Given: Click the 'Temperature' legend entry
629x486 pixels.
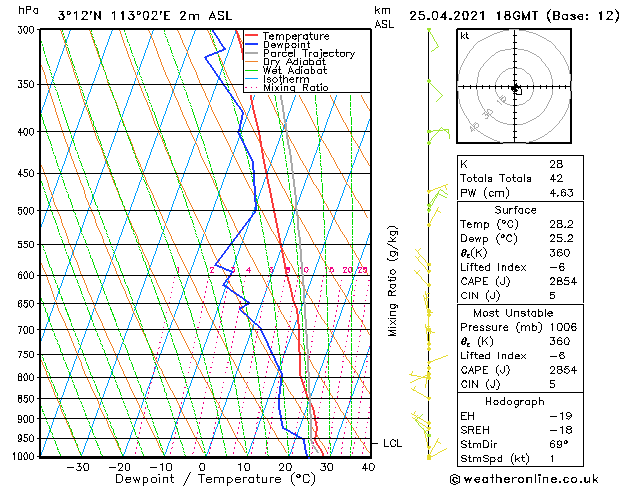Looking at the screenshot, I should click(296, 36).
